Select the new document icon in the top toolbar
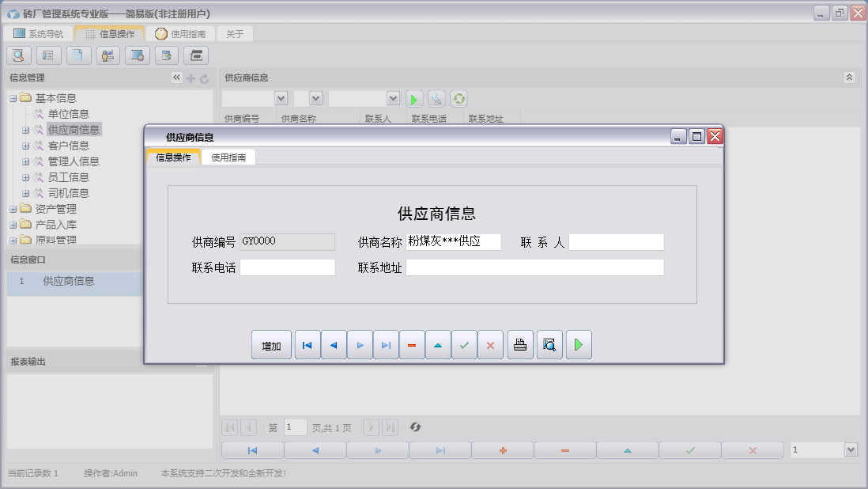Image resolution: width=868 pixels, height=489 pixels. coord(77,55)
